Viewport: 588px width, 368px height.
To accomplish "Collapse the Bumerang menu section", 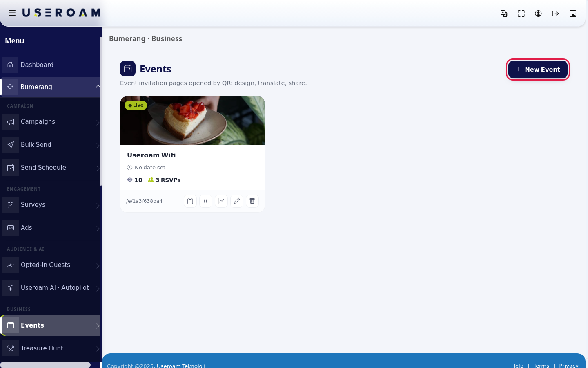I will point(98,87).
